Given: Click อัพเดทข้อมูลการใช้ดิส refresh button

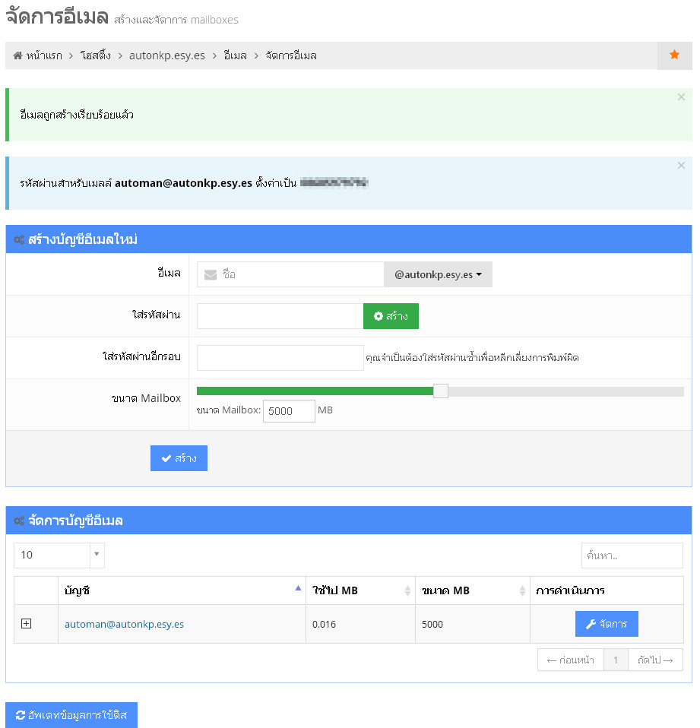Looking at the screenshot, I should pyautogui.click(x=71, y=715).
